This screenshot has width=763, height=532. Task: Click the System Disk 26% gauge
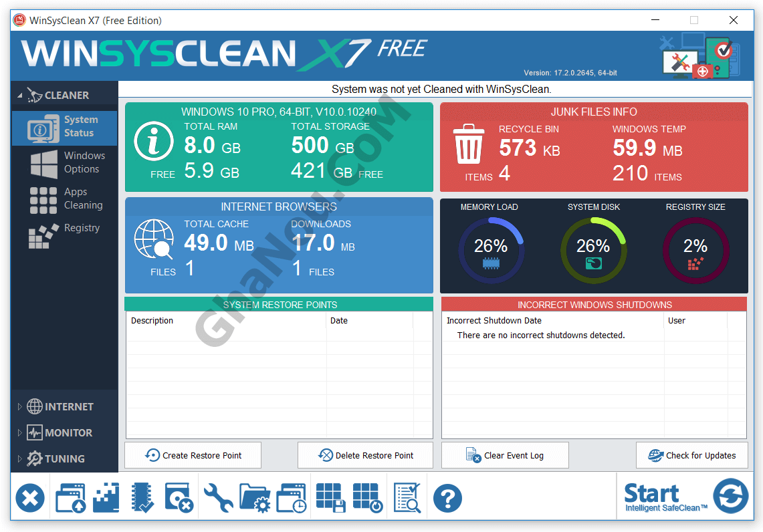pos(594,250)
